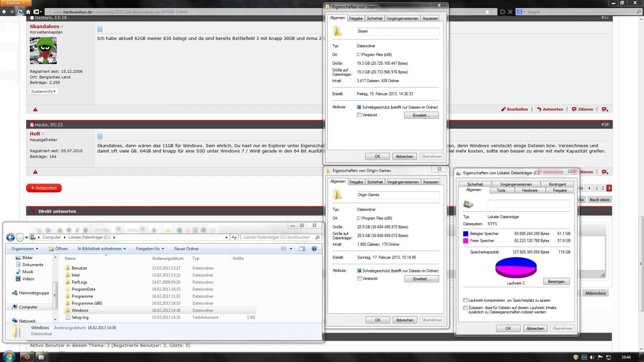
Task: Click the magenta Freier Speicher swatch
Action: [x=466, y=241]
